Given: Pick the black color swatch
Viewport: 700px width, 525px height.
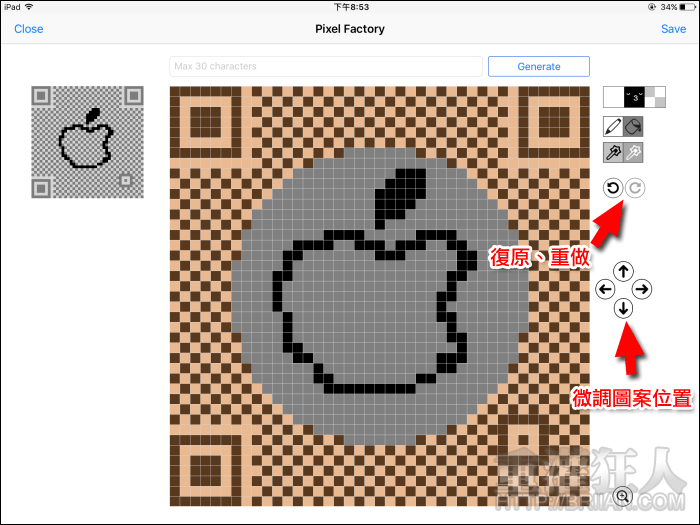Looking at the screenshot, I should (634, 97).
